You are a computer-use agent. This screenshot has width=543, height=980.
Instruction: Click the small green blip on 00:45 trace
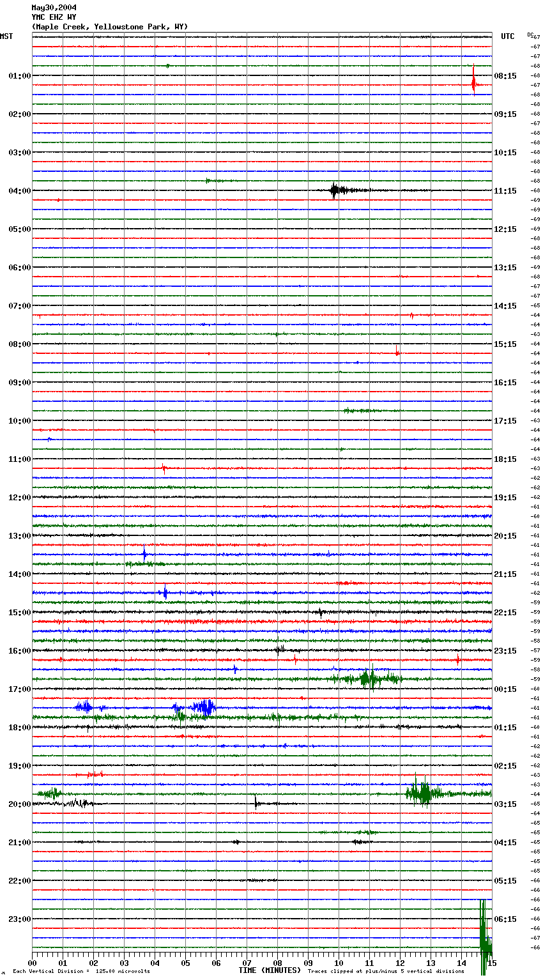pos(168,66)
